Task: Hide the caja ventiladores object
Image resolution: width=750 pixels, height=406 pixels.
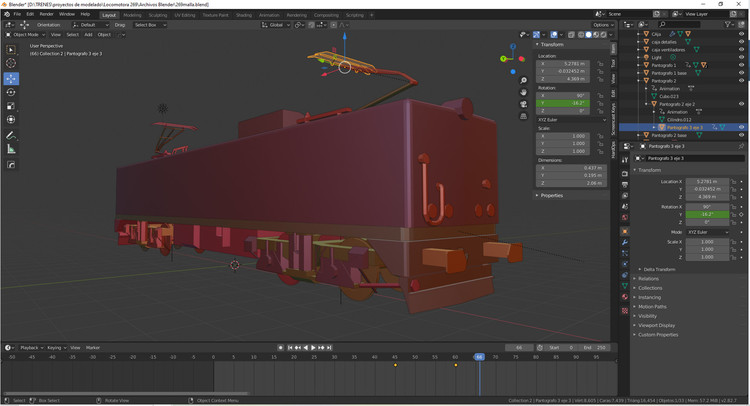Action: [x=741, y=49]
